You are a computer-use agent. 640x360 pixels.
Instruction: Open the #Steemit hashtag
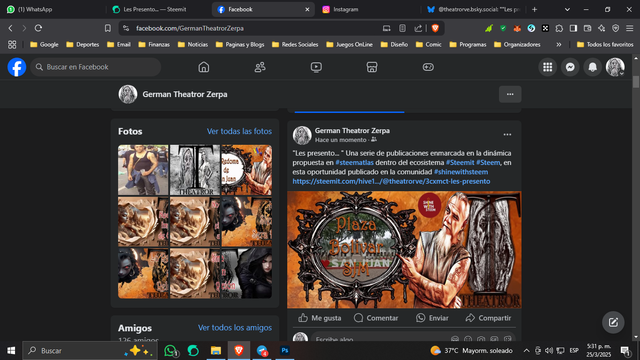460,162
